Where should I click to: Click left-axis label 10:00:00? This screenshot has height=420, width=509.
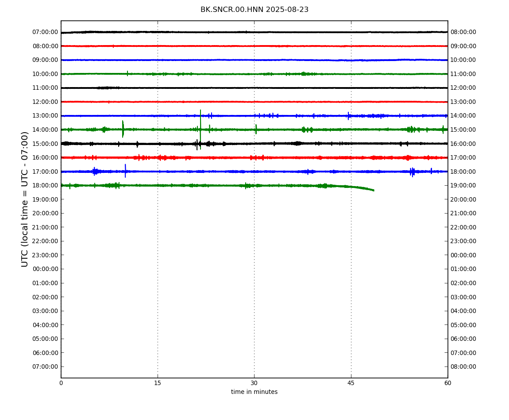46,74
